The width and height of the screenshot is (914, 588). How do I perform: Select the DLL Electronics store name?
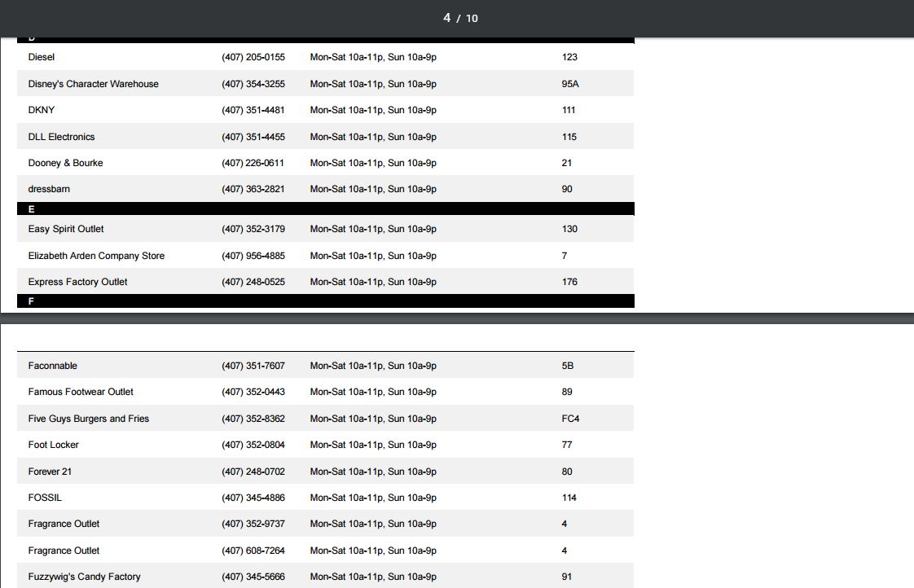tap(61, 137)
